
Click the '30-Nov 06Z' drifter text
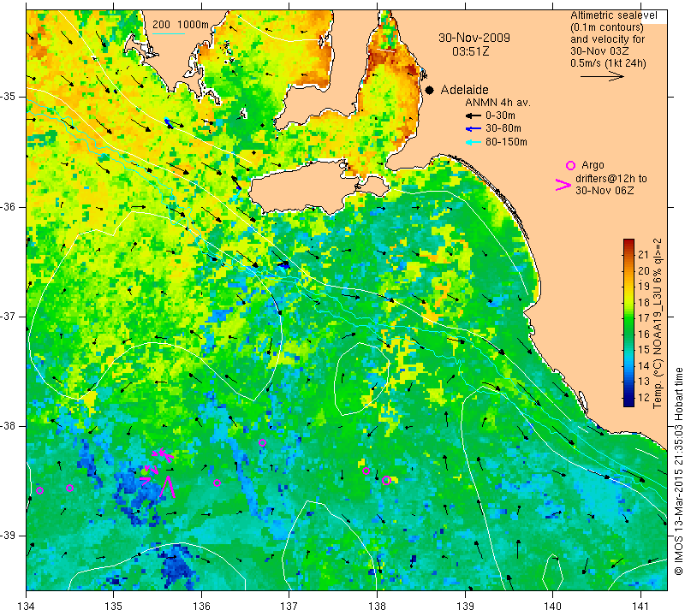click(x=605, y=191)
